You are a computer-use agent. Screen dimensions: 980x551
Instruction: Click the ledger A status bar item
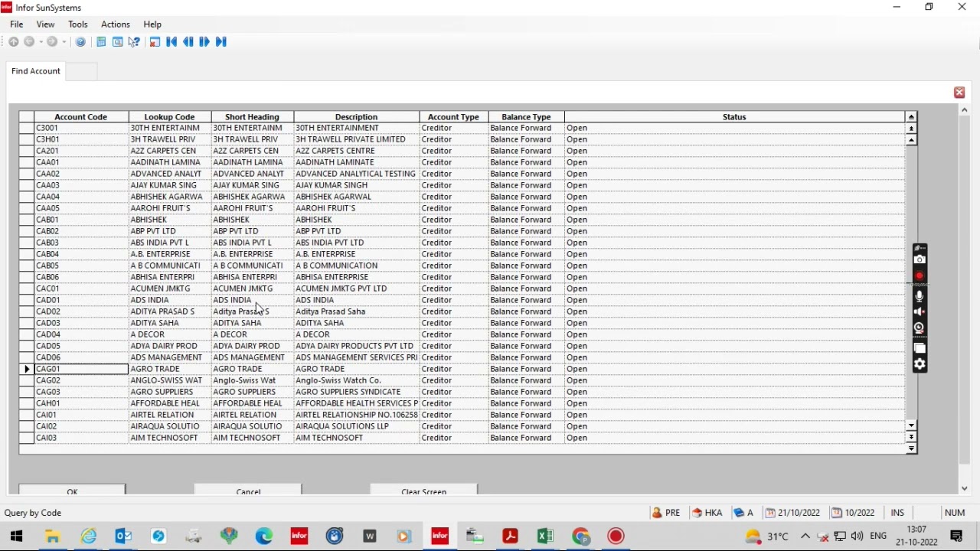click(744, 514)
